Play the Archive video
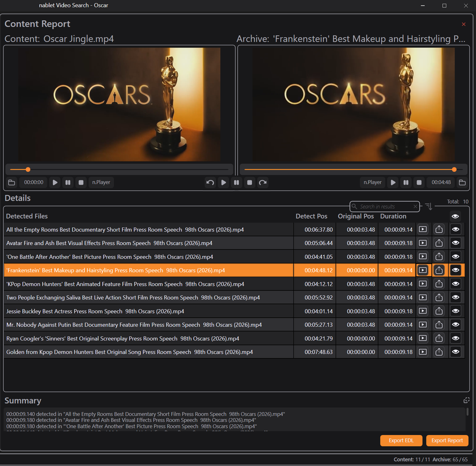Screen dimensions: 476x466 [x=393, y=182]
